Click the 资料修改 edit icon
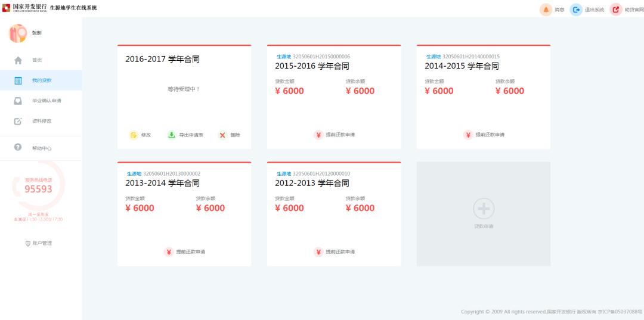Screen dimensions: 644x320 (18, 121)
